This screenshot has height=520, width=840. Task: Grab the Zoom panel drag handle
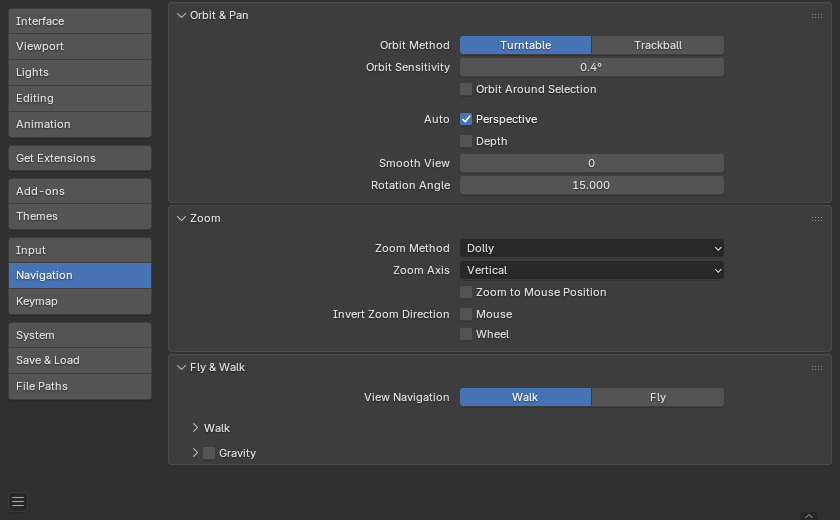point(816,218)
